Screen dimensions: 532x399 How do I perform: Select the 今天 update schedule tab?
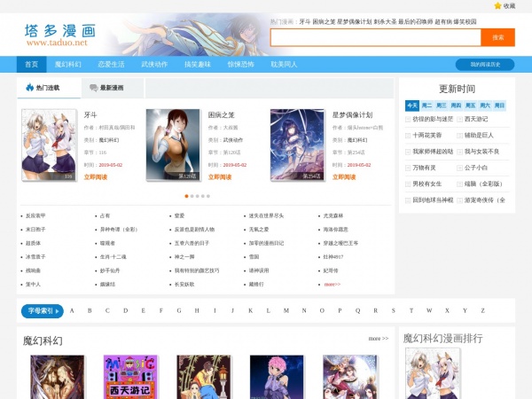(x=412, y=106)
